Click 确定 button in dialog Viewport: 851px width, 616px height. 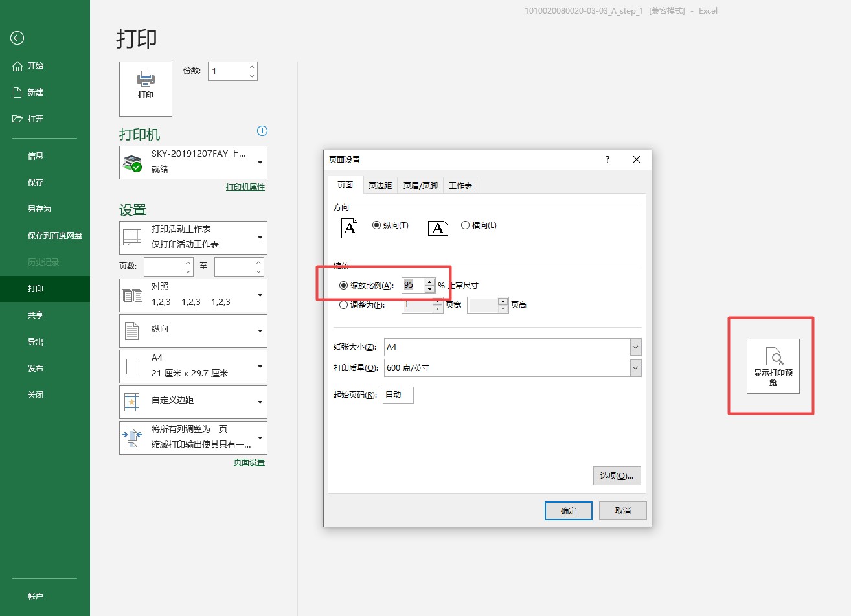(x=569, y=510)
